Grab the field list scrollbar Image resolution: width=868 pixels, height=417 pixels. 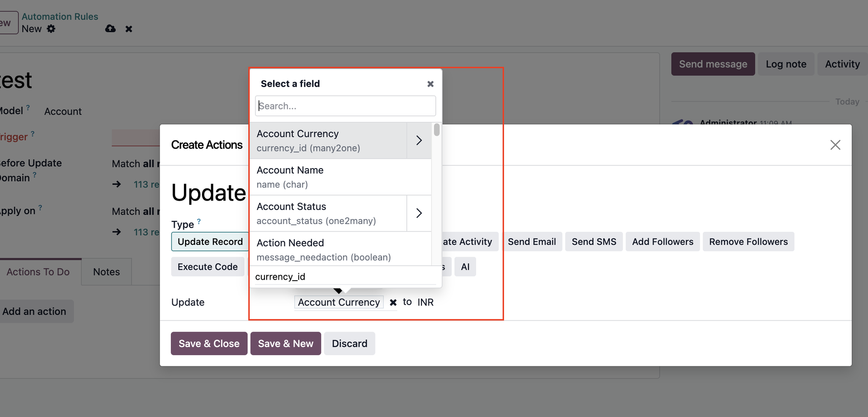click(x=436, y=130)
